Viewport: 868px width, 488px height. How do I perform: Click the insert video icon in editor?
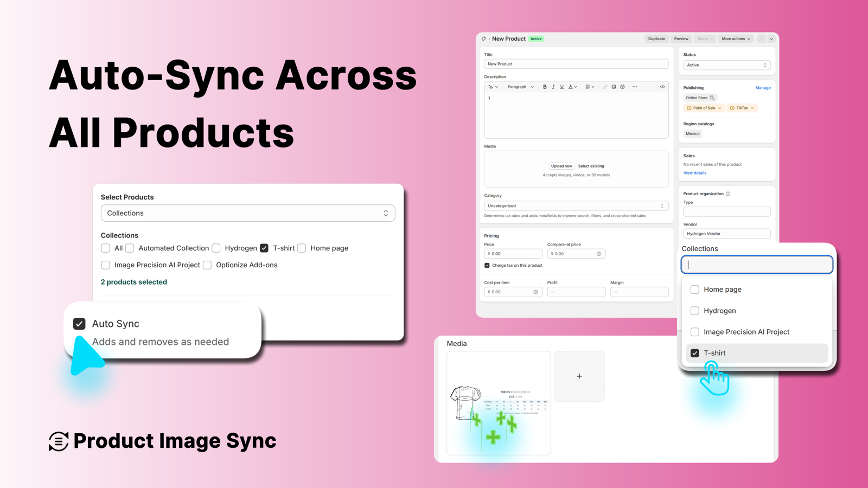click(622, 87)
